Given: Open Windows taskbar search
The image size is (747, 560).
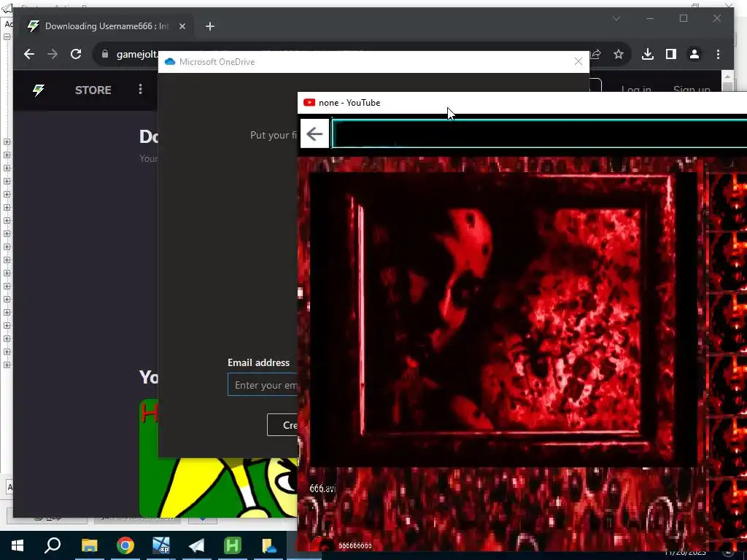Looking at the screenshot, I should 53,545.
